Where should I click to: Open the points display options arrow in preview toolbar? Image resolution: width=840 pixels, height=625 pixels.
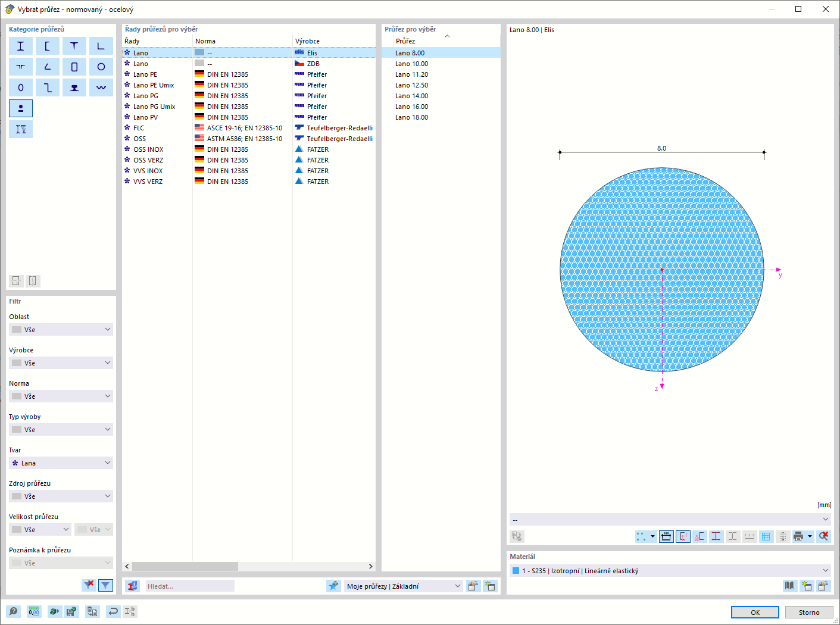click(652, 536)
